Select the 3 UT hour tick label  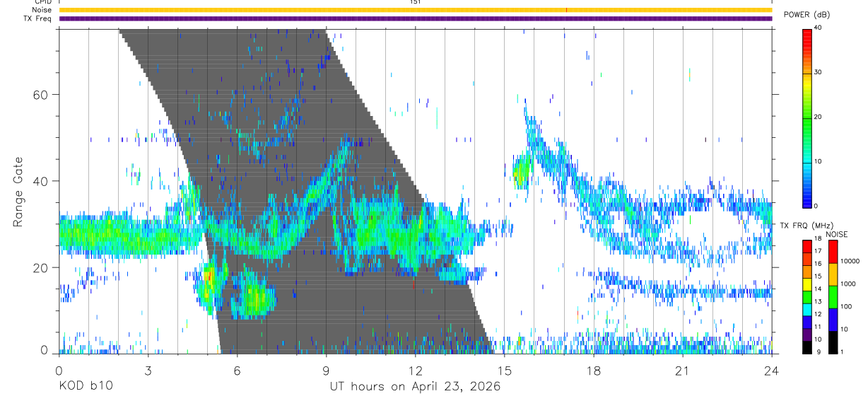pos(147,371)
